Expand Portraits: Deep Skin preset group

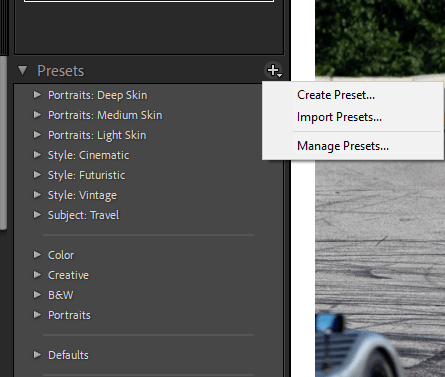[x=37, y=95]
